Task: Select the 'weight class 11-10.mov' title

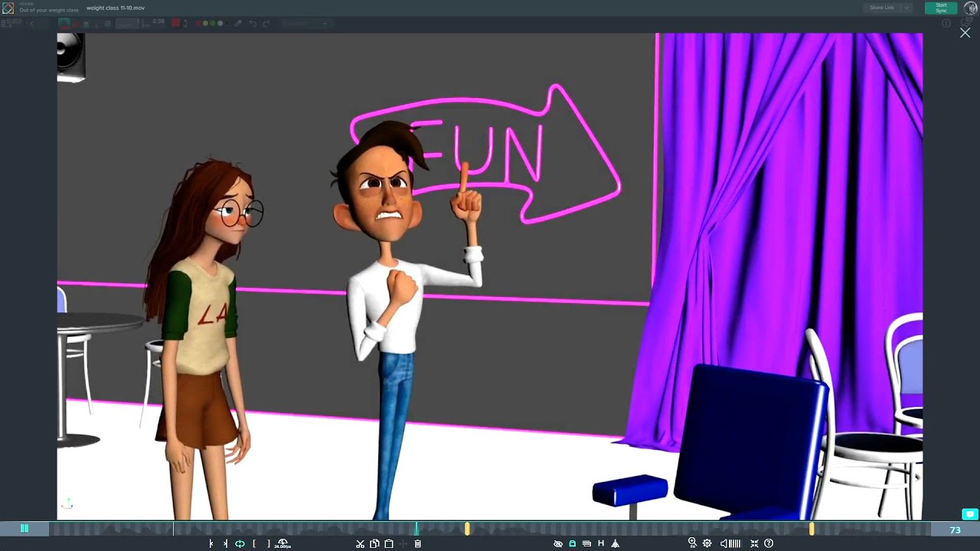Action: pos(116,8)
